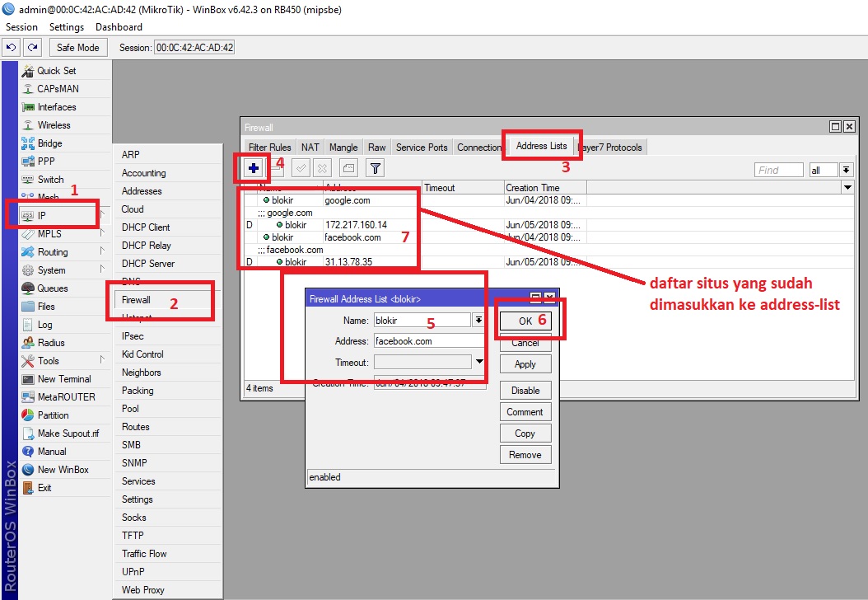Toggle Safe Mode
This screenshot has width=868, height=600.
[x=77, y=47]
